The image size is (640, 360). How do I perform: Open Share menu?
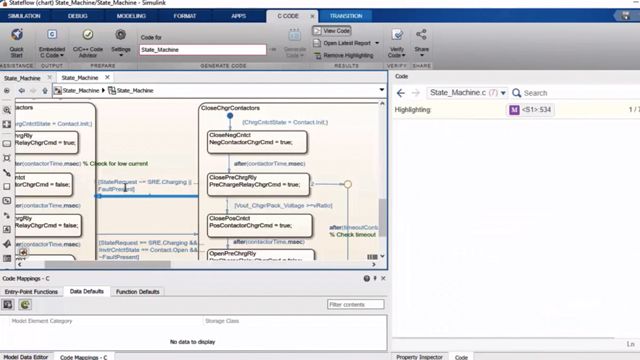tap(422, 42)
